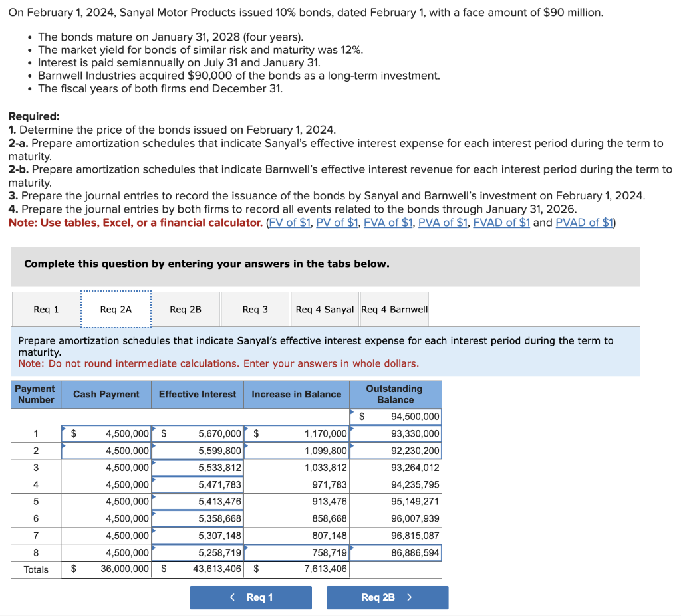Open the PVAD of $1 table link

click(584, 222)
